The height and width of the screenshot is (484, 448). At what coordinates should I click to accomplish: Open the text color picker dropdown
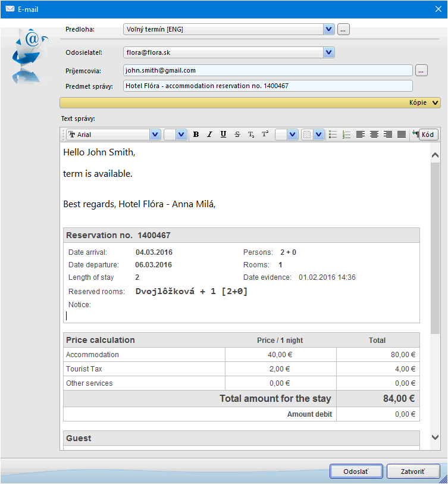pos(292,135)
